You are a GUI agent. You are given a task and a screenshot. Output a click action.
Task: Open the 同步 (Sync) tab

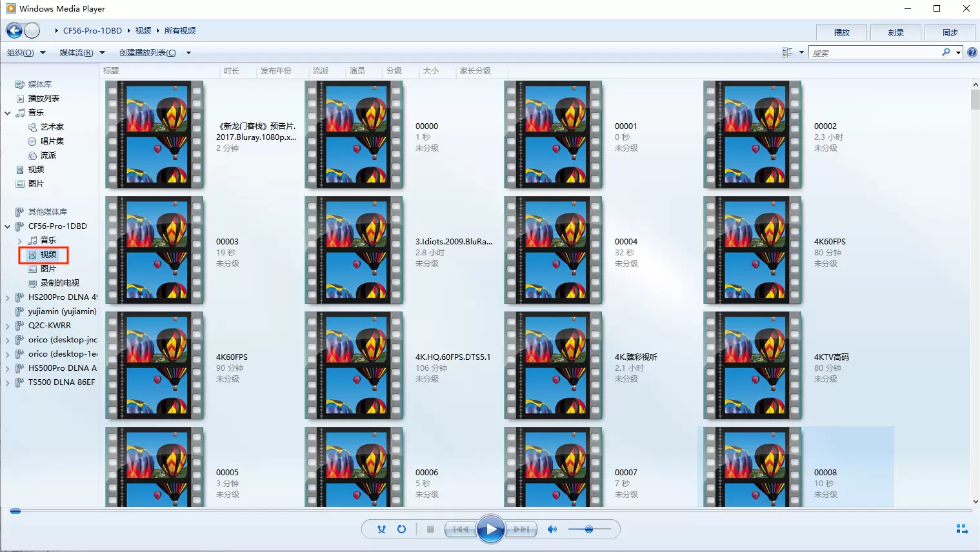[x=950, y=32]
